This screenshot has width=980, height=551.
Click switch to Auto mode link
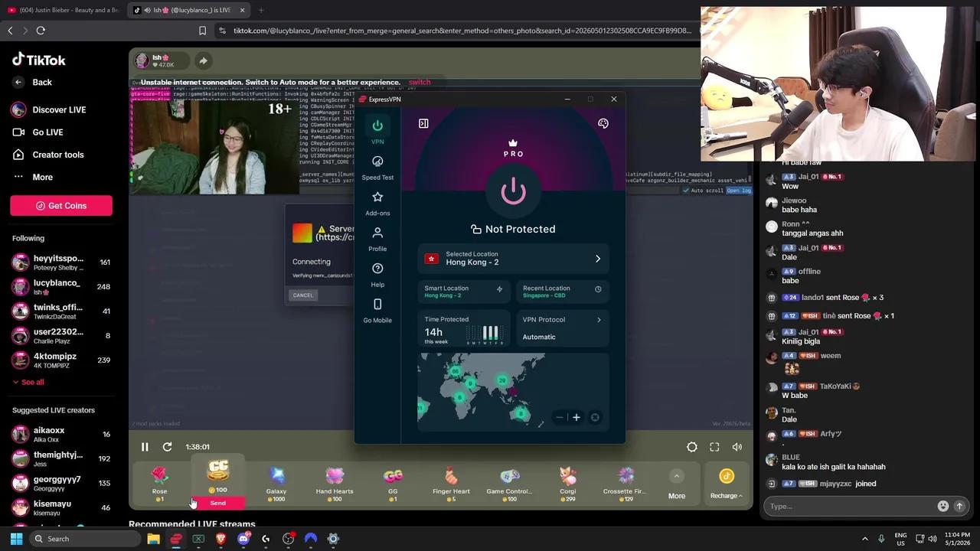[420, 82]
